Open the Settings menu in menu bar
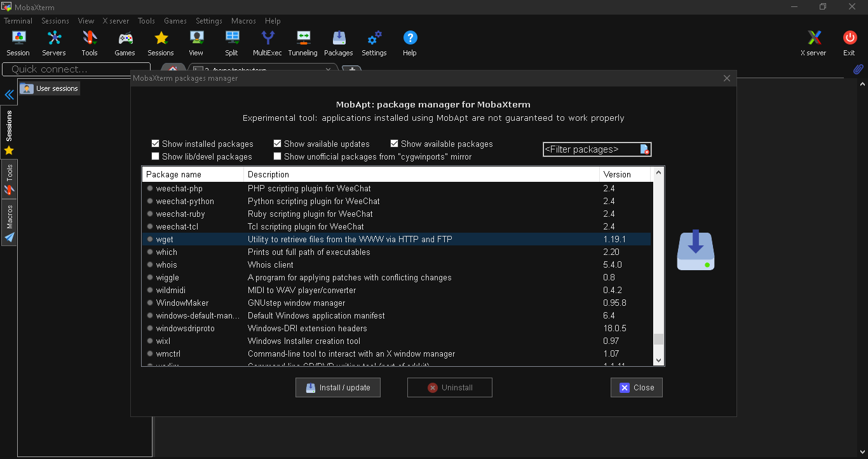Viewport: 868px width, 459px height. 209,21
